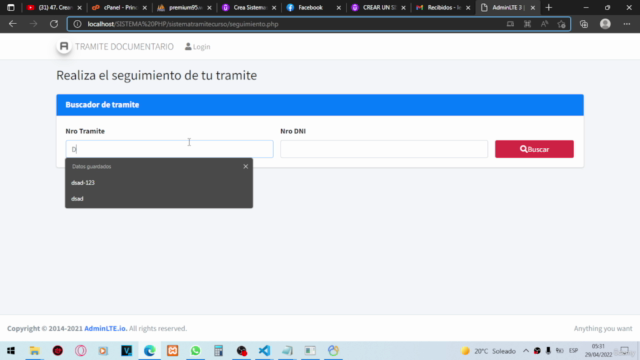Open the Calculator taskbar icon
Viewport: 640px width, 360px height.
218,351
